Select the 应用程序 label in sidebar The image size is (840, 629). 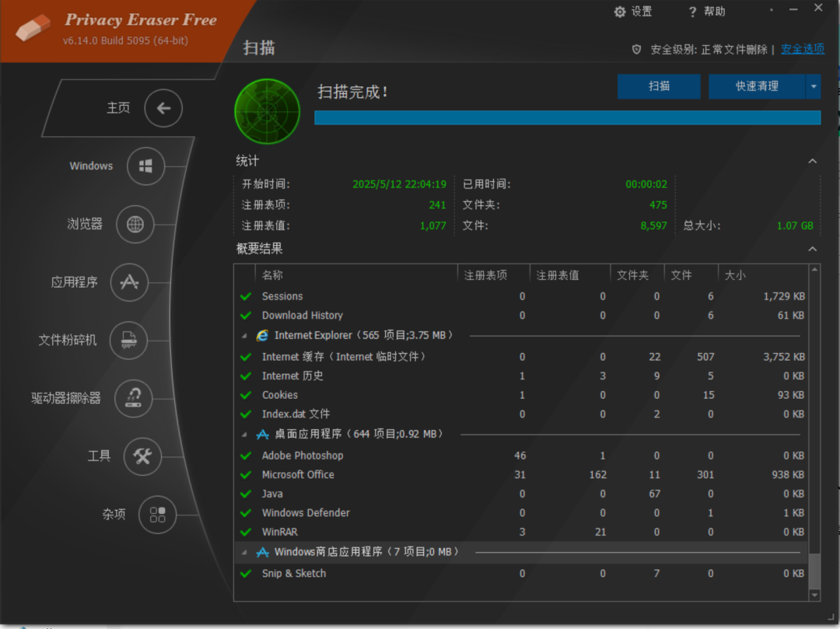click(x=75, y=282)
